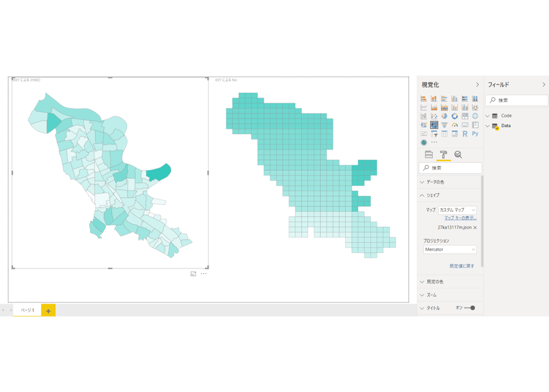Select the matrix visual

coord(455,134)
